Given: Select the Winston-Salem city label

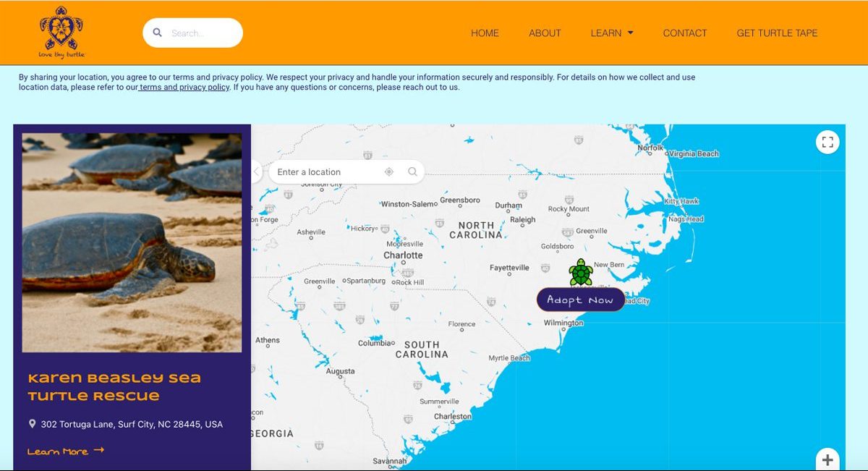Looking at the screenshot, I should (409, 204).
